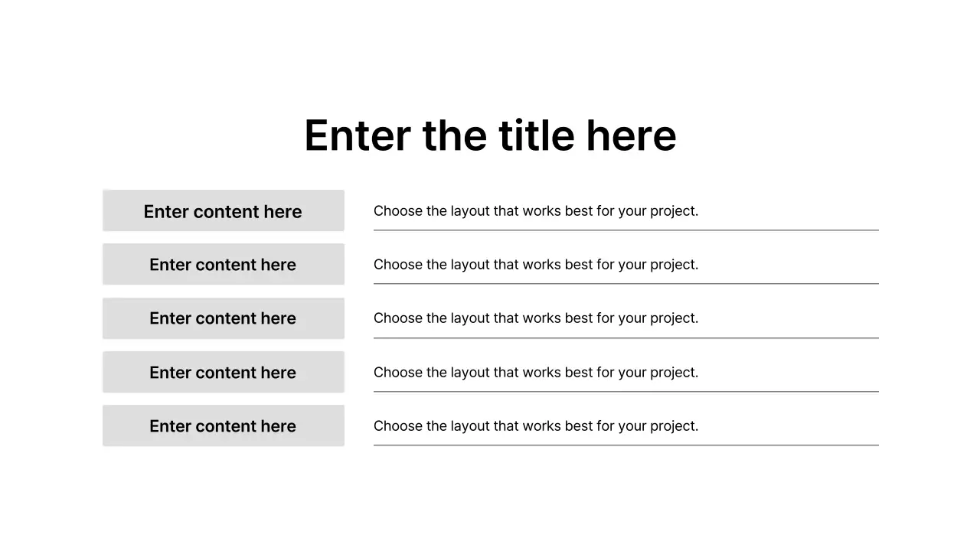Select the first gray "Enter content here" box
The image size is (980, 551).
coord(223,211)
